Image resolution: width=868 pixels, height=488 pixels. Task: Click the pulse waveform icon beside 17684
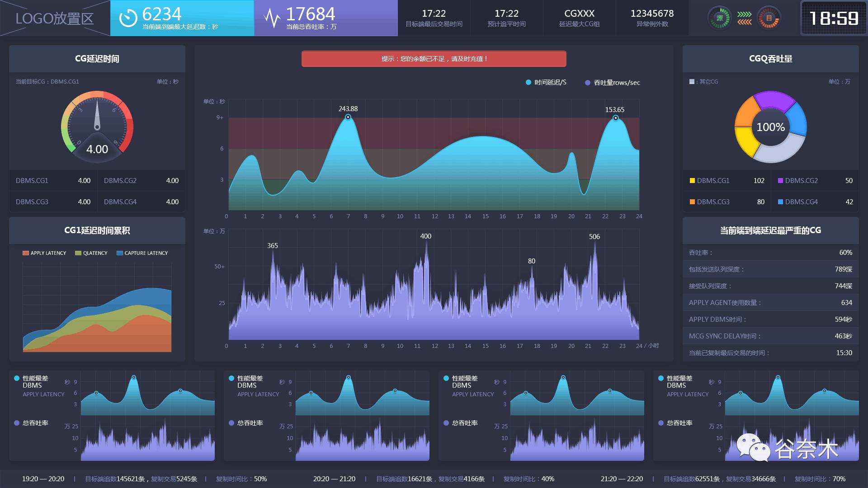coord(272,18)
